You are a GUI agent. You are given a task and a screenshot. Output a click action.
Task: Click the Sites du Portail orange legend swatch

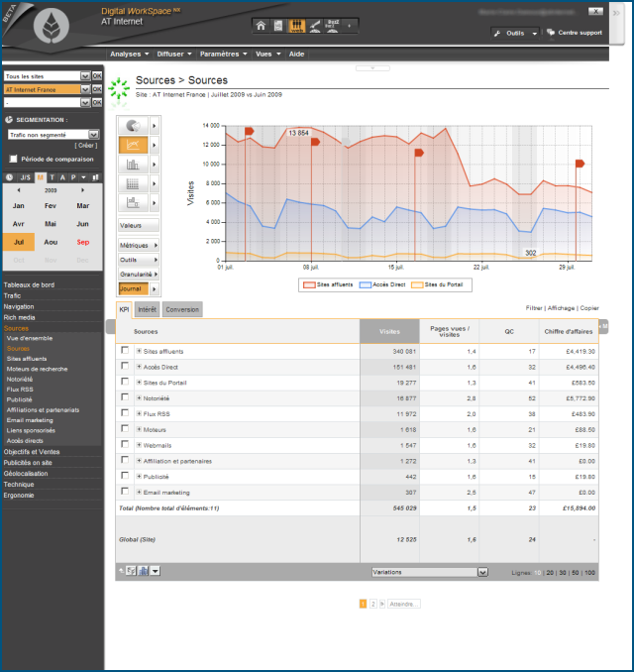pos(417,285)
